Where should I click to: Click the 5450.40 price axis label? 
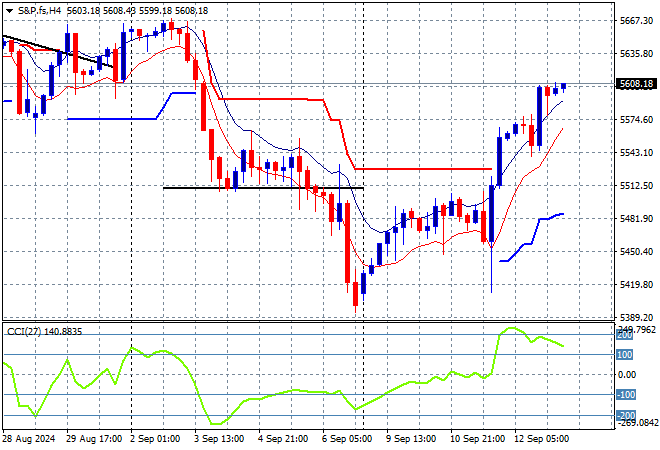[636, 252]
